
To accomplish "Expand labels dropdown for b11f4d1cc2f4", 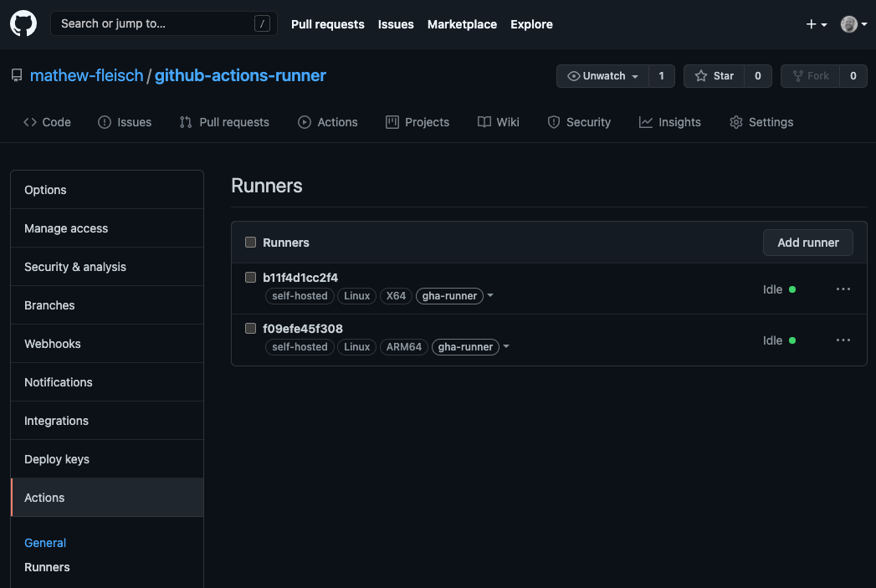I will pos(490,295).
